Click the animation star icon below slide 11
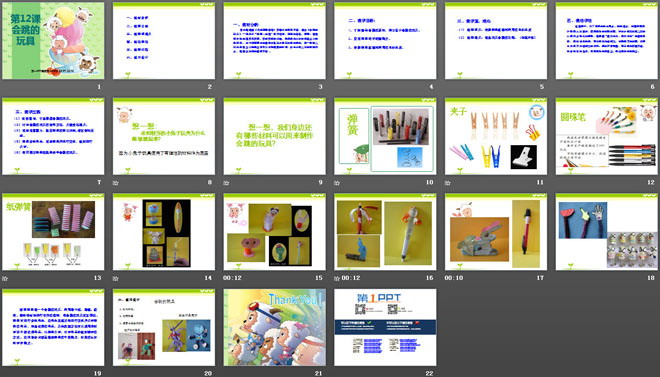The width and height of the screenshot is (660, 377). [447, 183]
